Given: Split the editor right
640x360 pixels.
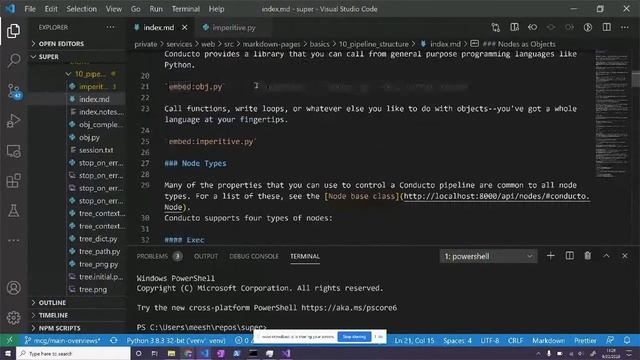Looking at the screenshot, I should point(607,27).
